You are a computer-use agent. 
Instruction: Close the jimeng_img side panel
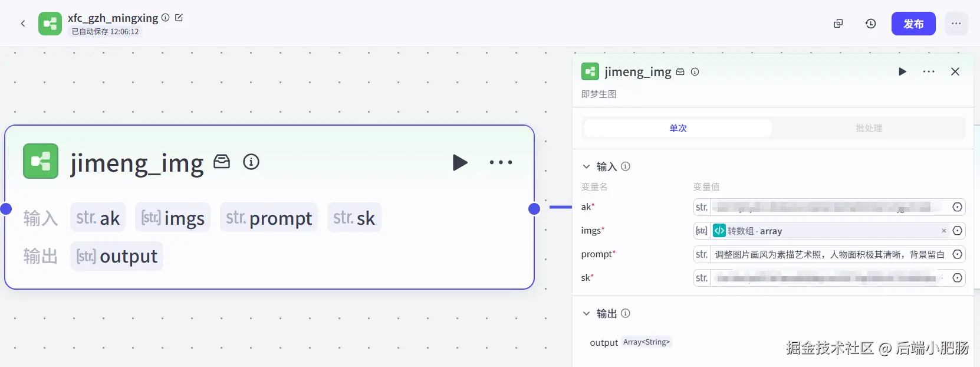[x=955, y=71]
